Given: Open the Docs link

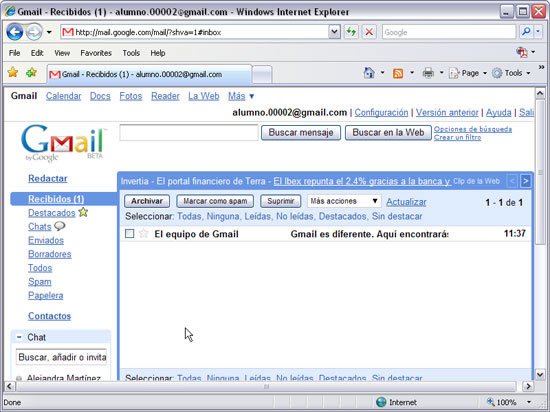Looking at the screenshot, I should [x=100, y=96].
